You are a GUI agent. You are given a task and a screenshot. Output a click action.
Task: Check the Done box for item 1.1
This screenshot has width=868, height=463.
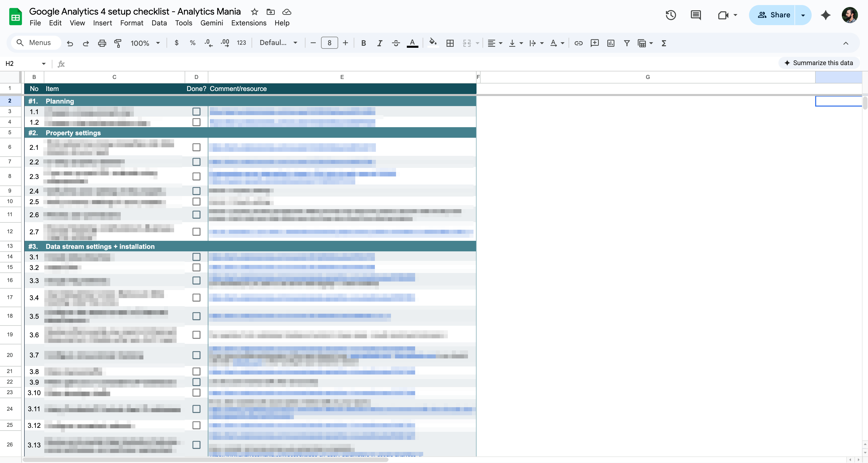coord(196,111)
